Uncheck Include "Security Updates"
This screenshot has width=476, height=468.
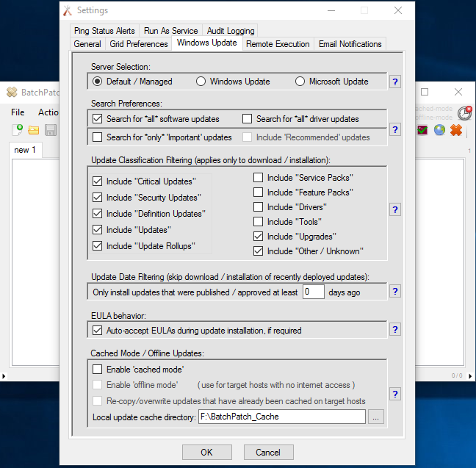tap(98, 198)
